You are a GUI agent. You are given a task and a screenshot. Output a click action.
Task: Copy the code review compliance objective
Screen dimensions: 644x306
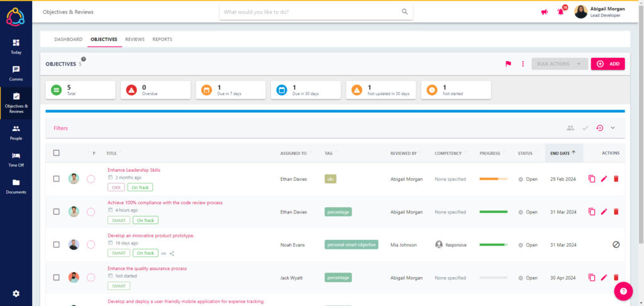[592, 212]
